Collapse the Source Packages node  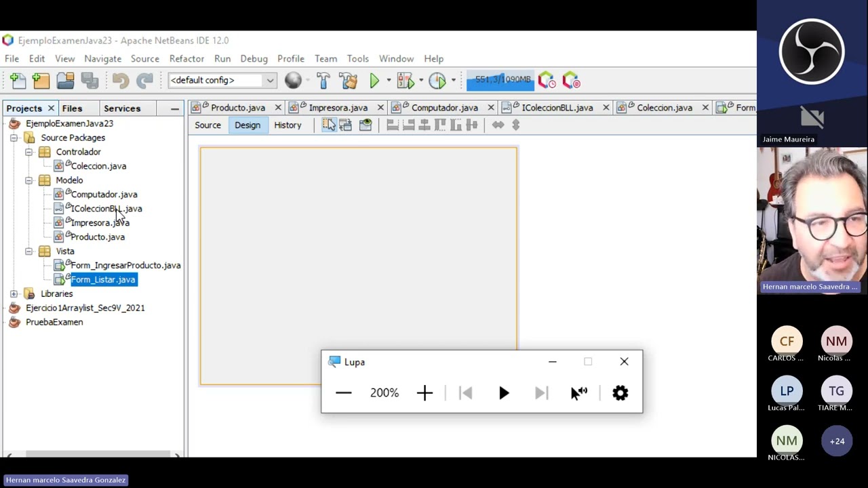[14, 138]
